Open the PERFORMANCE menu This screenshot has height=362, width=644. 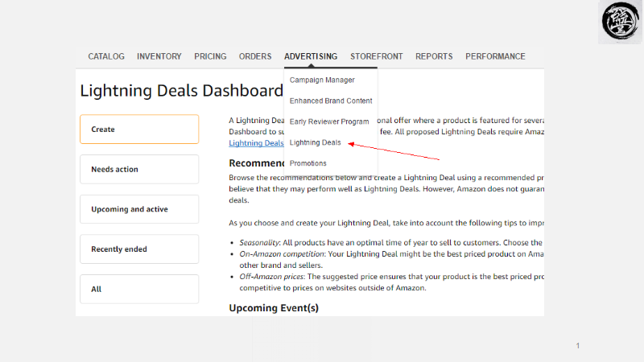point(495,56)
